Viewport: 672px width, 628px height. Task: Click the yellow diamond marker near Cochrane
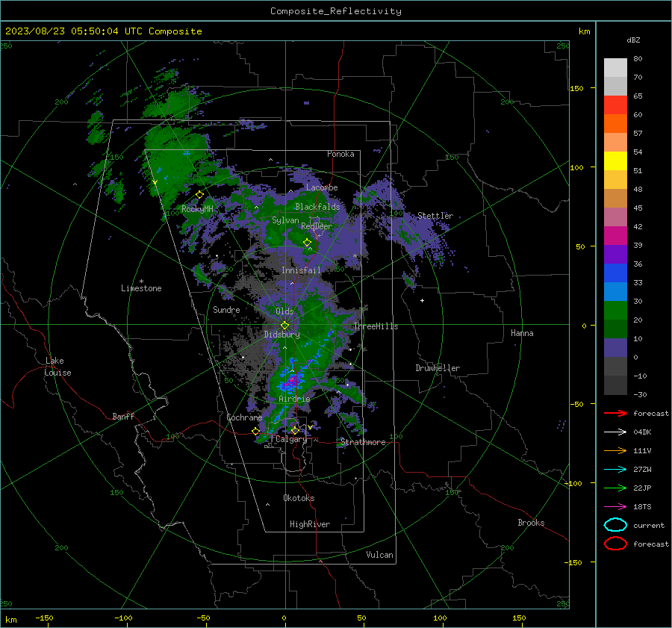pos(256,431)
